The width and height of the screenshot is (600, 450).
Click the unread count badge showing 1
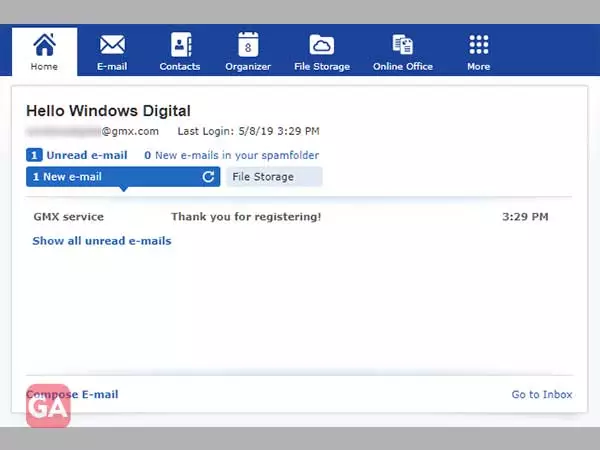point(34,155)
